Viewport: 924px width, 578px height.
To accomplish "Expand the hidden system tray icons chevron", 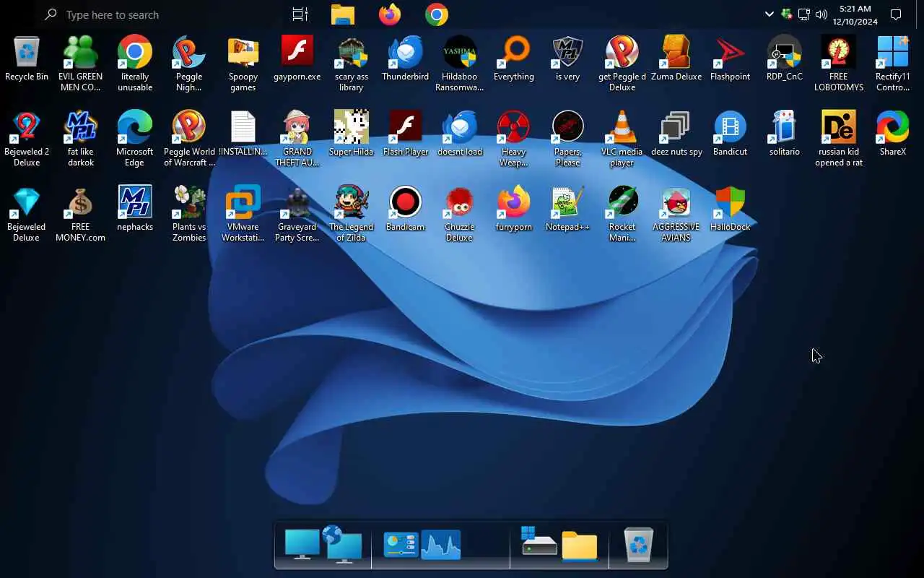I will (x=769, y=14).
